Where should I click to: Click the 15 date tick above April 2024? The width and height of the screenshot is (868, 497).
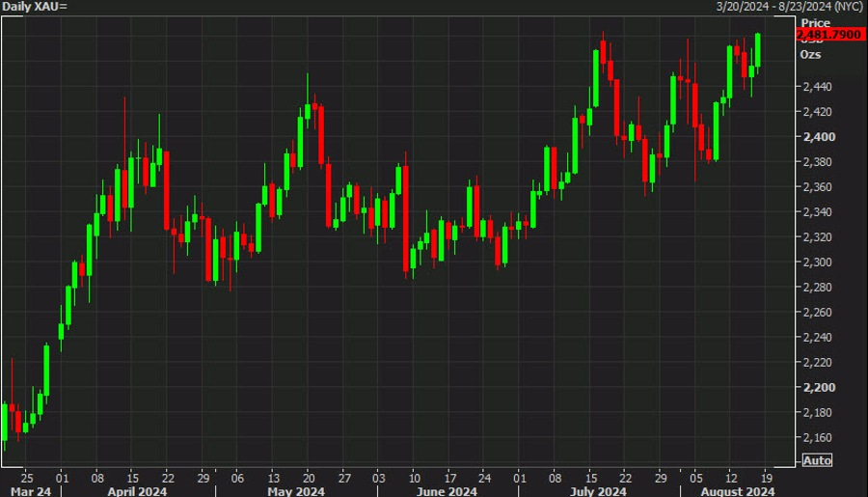click(x=133, y=478)
